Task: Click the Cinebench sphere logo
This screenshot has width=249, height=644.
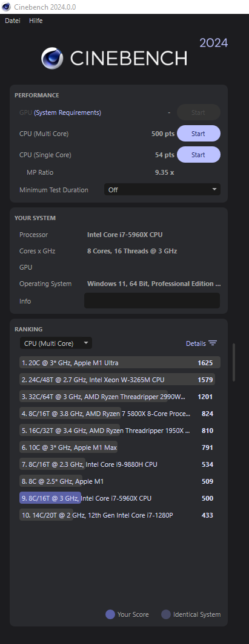Action: tap(52, 58)
